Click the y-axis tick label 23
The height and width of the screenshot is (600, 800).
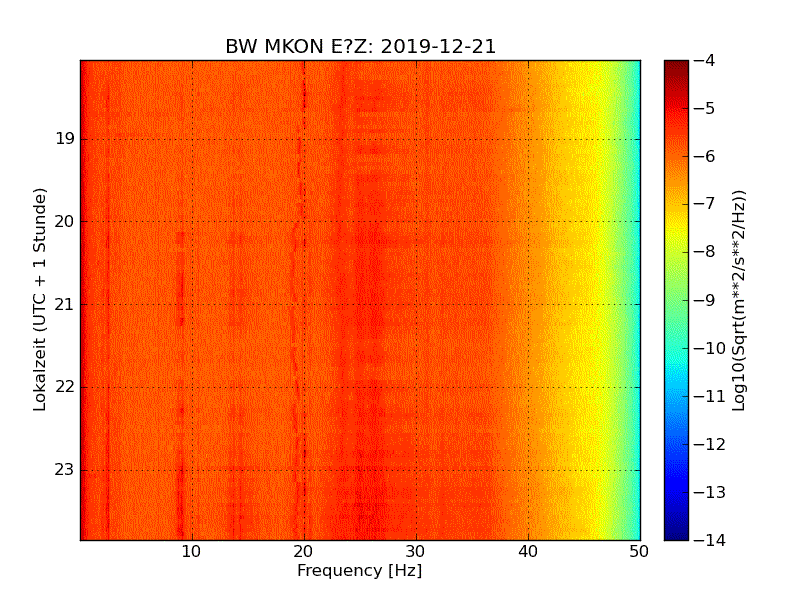point(65,469)
